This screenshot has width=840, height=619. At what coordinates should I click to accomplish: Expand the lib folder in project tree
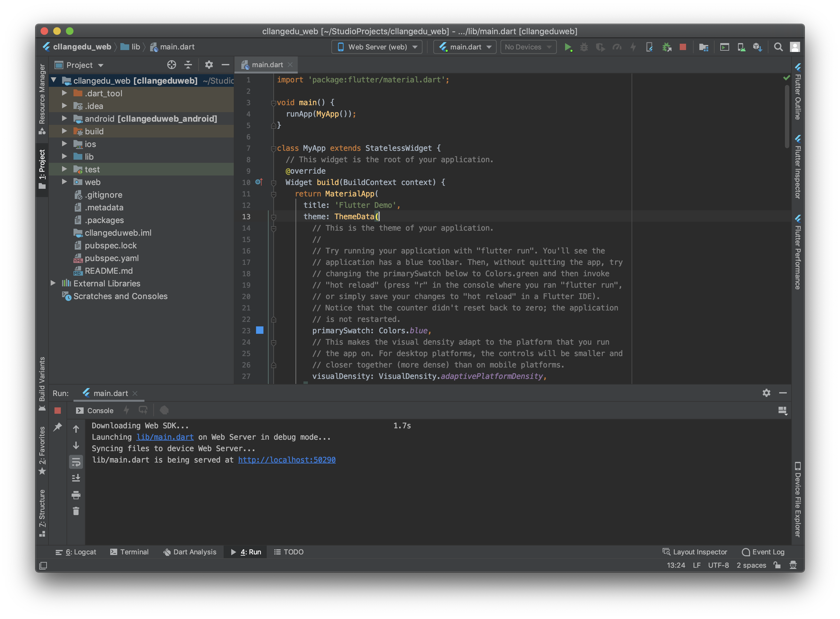tap(64, 156)
